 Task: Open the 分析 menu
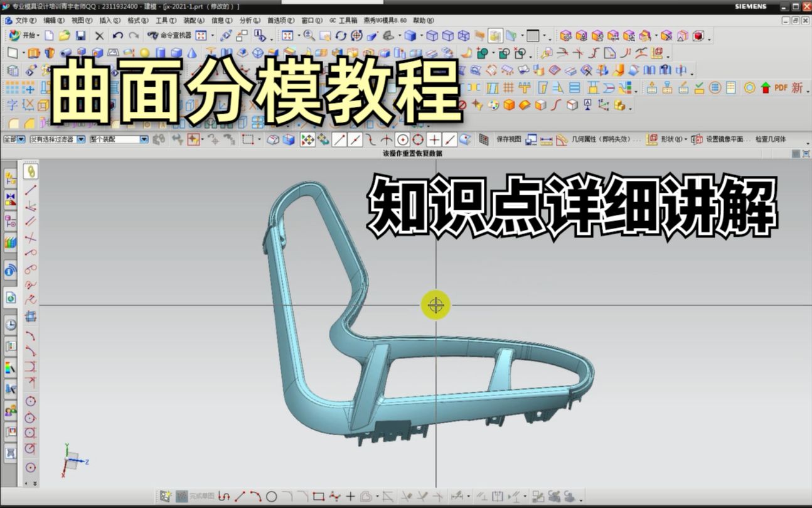click(245, 20)
